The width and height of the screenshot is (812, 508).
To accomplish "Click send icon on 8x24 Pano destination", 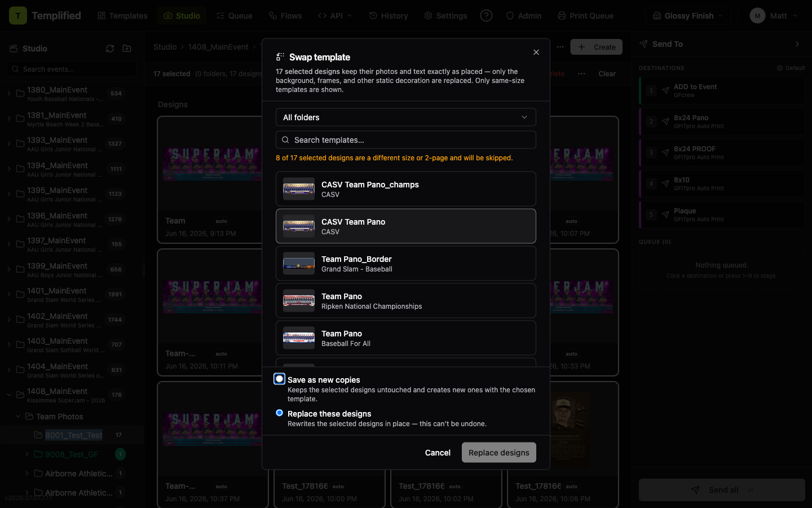I will pos(665,121).
